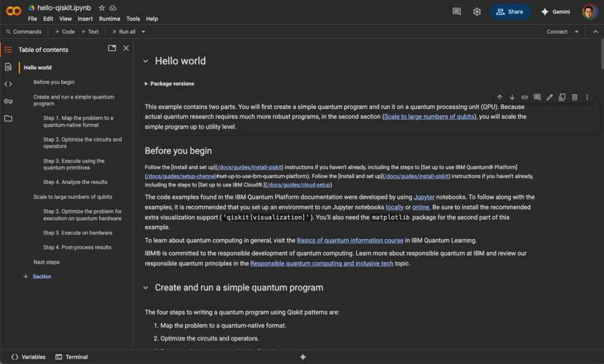Open the File menu
Image resolution: width=604 pixels, height=364 pixels.
click(x=32, y=18)
